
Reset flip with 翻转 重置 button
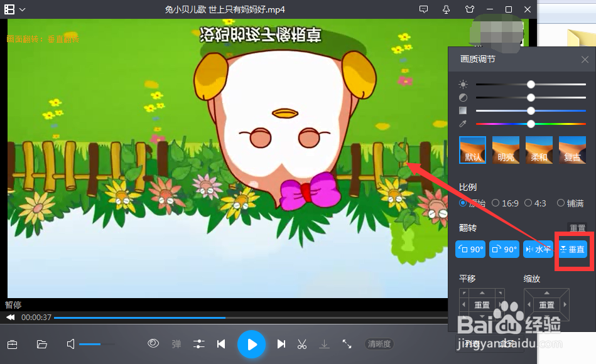(577, 228)
